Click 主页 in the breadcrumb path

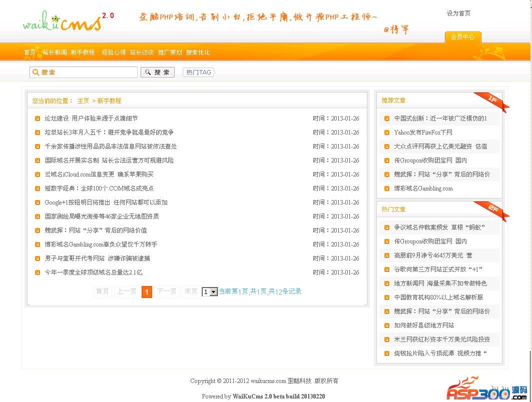(x=83, y=101)
